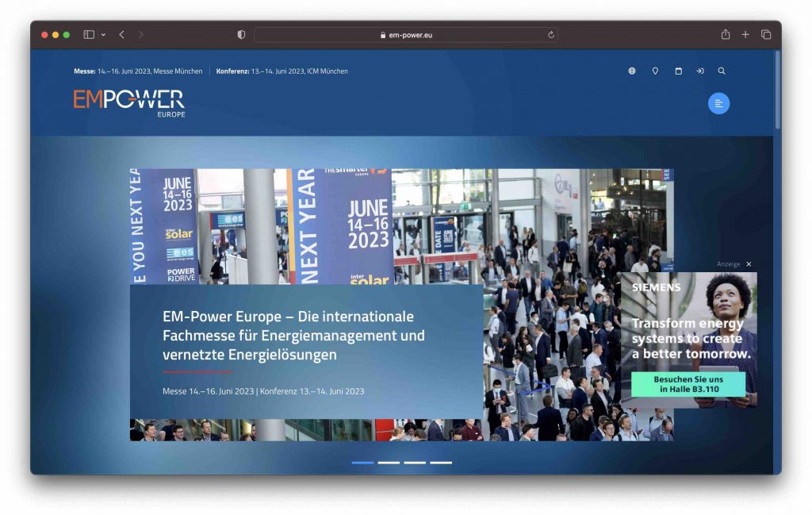Click the location pin icon in header

point(655,71)
